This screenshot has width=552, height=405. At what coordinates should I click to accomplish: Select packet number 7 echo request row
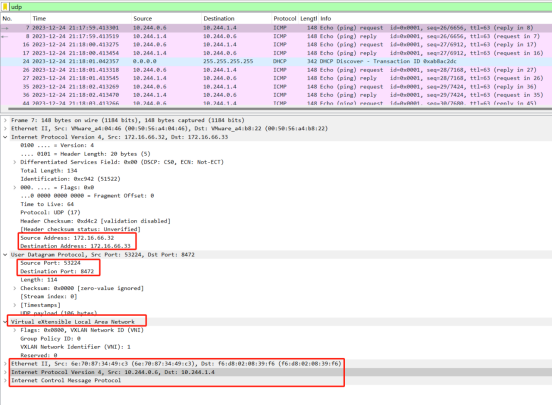pos(276,28)
